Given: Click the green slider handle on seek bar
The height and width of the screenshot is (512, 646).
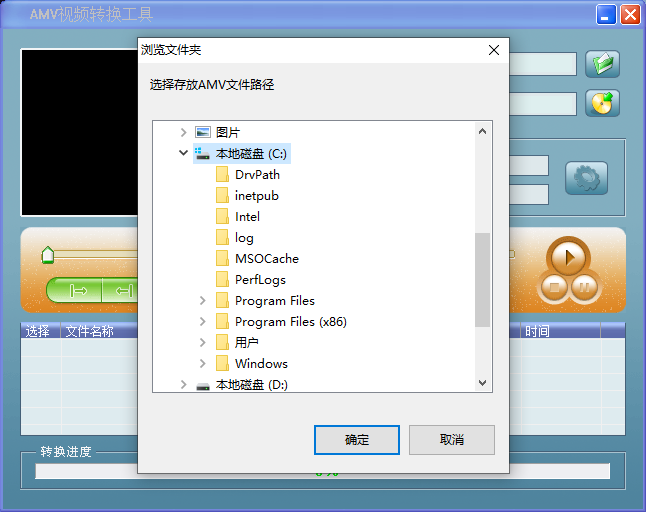Looking at the screenshot, I should [x=48, y=255].
